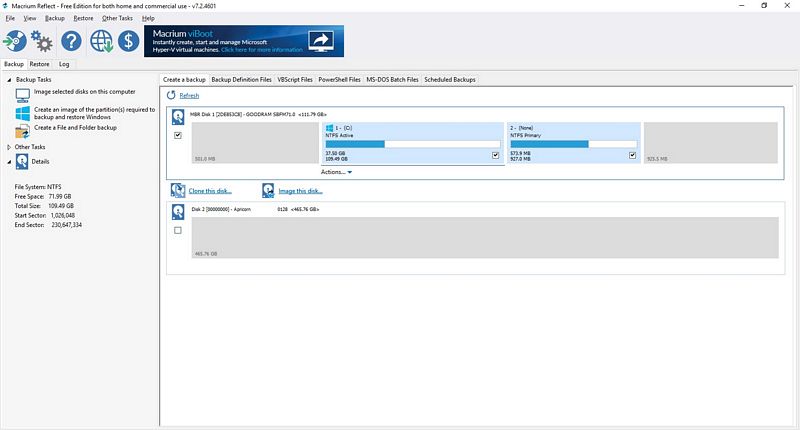Open the Other Tasks menu
Image resolution: width=800 pixels, height=430 pixels.
117,18
